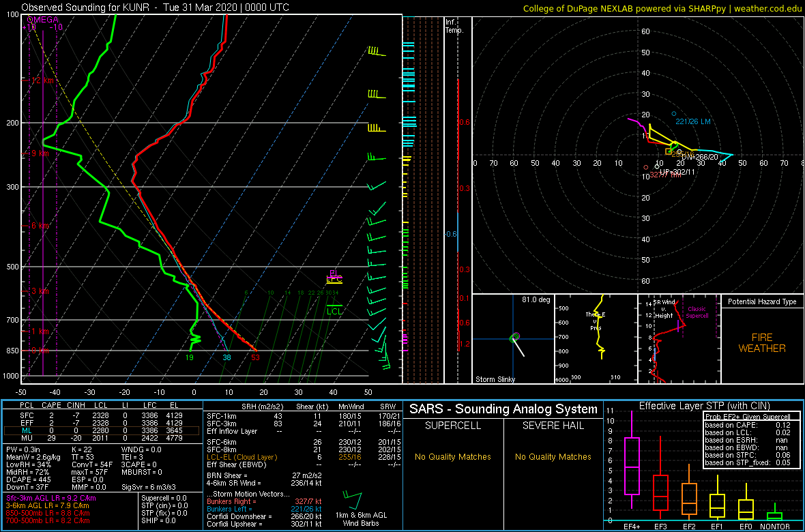Click the green LCL marker on the skew-T

334,309
